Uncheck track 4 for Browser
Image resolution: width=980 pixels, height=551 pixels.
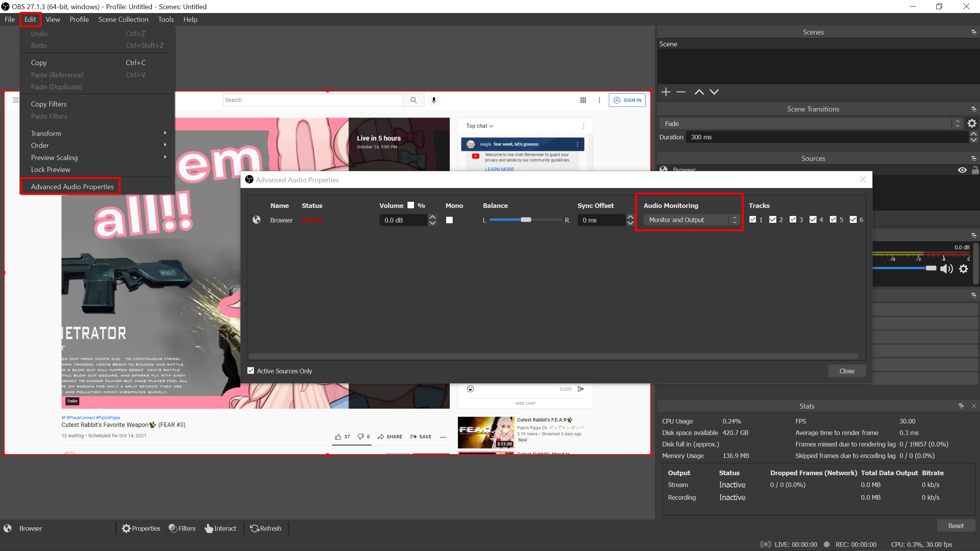click(813, 219)
